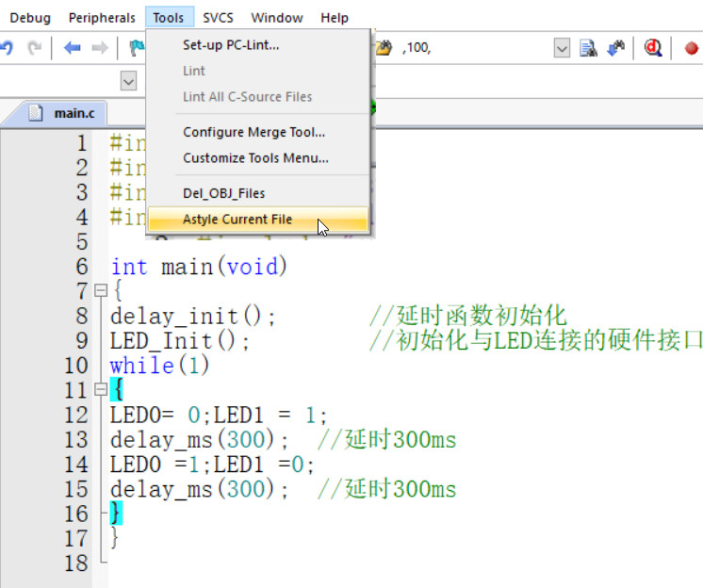Screen dimensions: 703x588
Task: Choose Set-up PC-Lint... from Tools menu
Action: coord(259,45)
